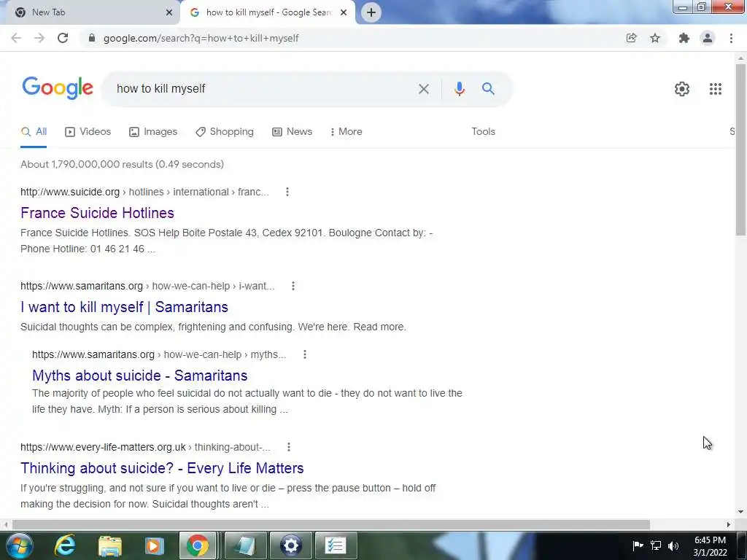
Task: Open Google quick settings gear
Action: pos(682,89)
